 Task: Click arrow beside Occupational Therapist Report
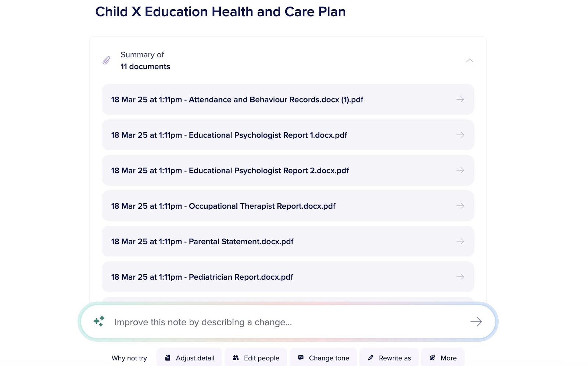point(460,206)
